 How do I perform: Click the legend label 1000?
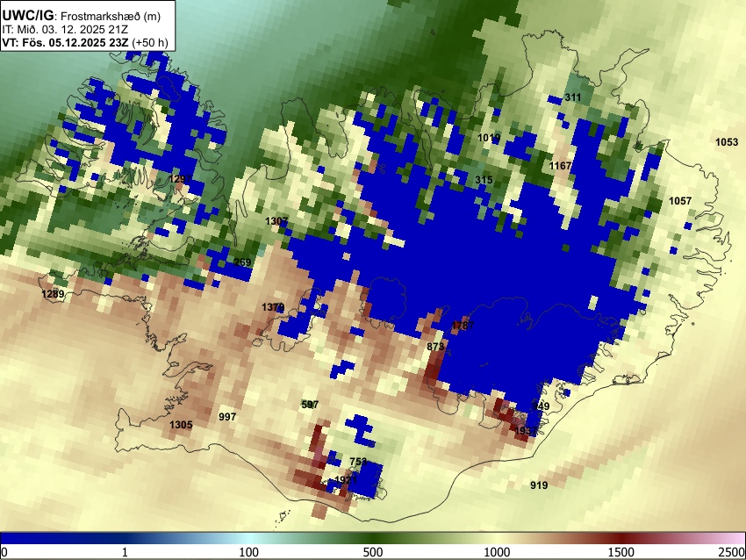[x=497, y=552]
